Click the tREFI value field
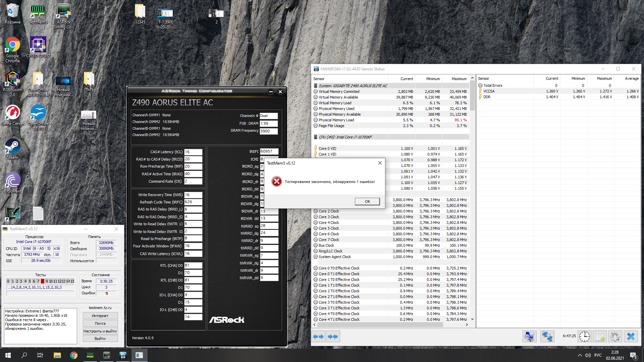Screen dimensions: 644x362 click(x=269, y=152)
